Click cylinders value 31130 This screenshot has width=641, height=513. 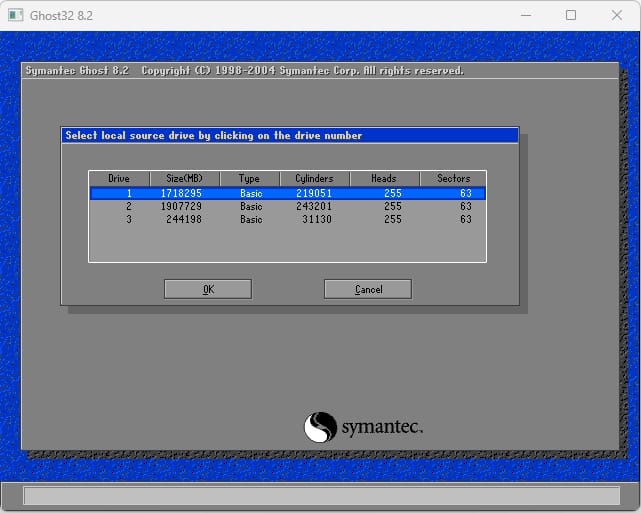317,219
